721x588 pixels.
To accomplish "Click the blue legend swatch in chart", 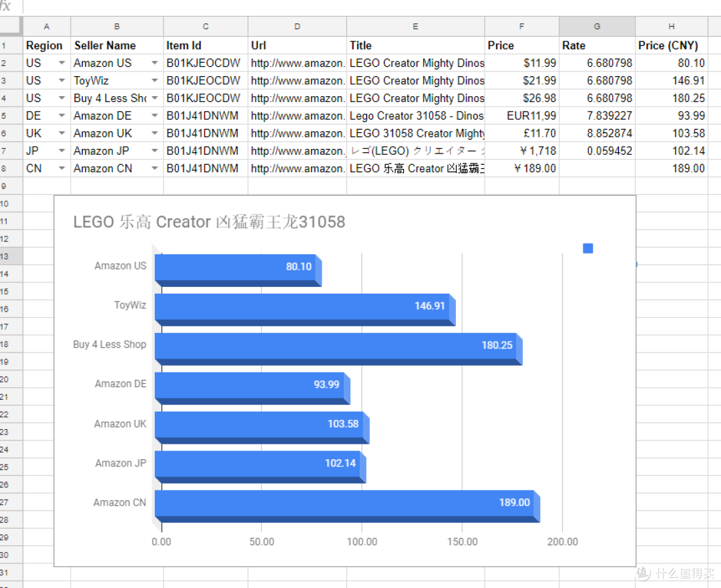I will (587, 248).
